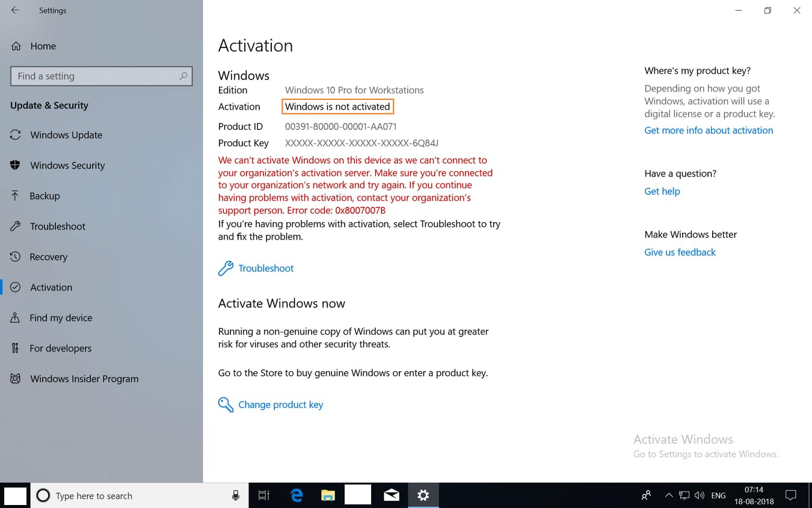812x508 pixels.
Task: Open Microsoft Edge from the taskbar
Action: tap(297, 495)
